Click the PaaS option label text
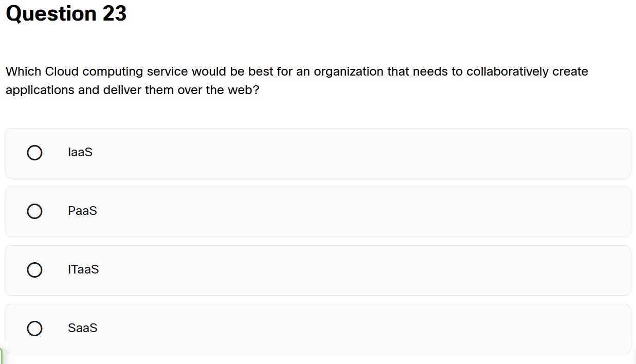The image size is (636, 364). pyautogui.click(x=82, y=211)
